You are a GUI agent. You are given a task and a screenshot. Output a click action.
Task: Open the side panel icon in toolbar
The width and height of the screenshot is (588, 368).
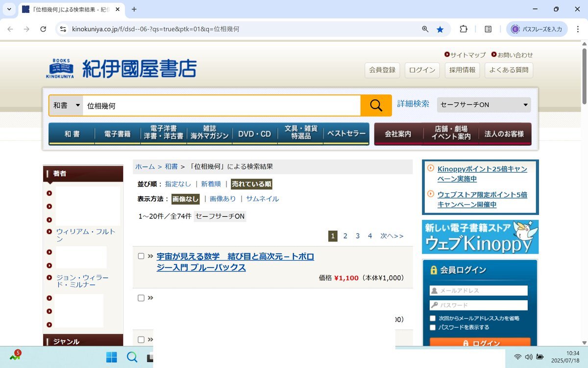click(488, 29)
